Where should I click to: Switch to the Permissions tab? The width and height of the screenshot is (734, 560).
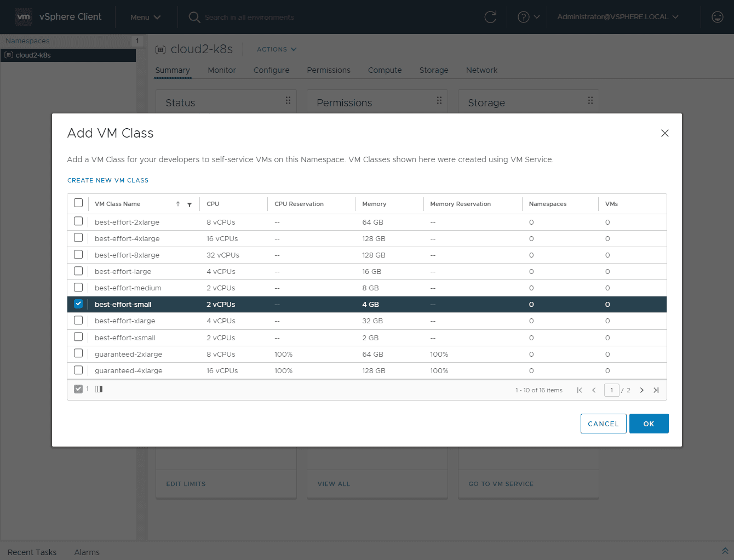(x=329, y=70)
